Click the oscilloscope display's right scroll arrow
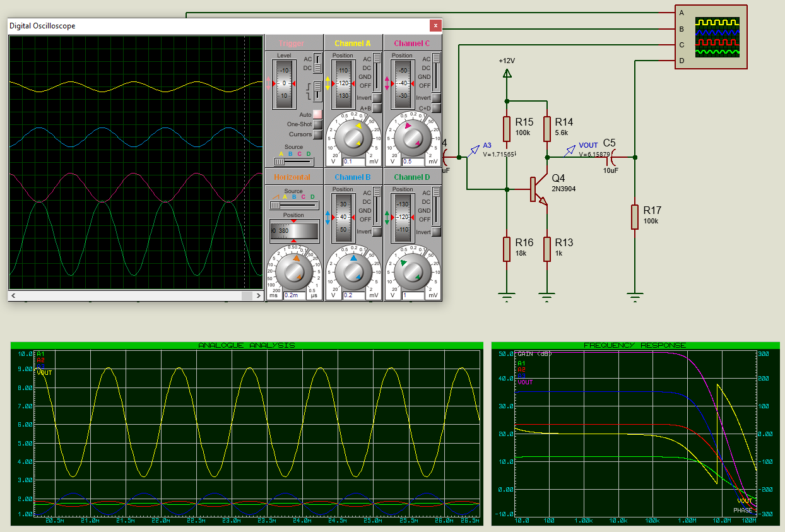This screenshot has height=532, width=785. click(257, 295)
